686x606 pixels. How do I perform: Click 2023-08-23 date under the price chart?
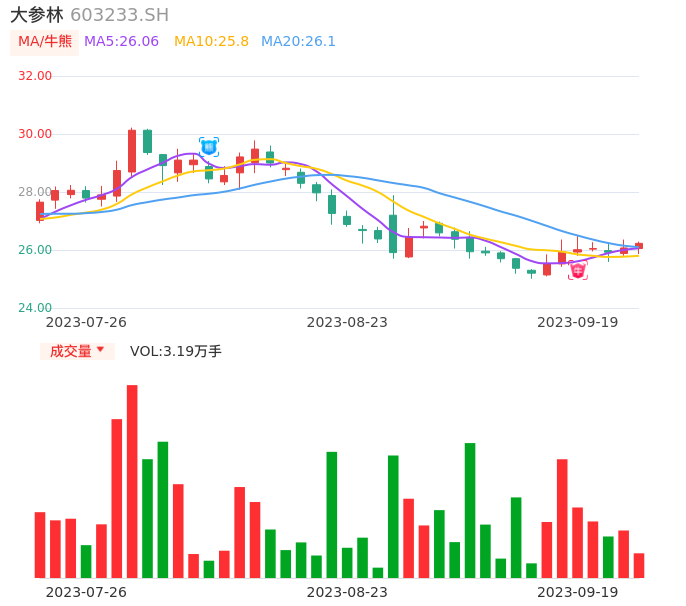pyautogui.click(x=347, y=323)
